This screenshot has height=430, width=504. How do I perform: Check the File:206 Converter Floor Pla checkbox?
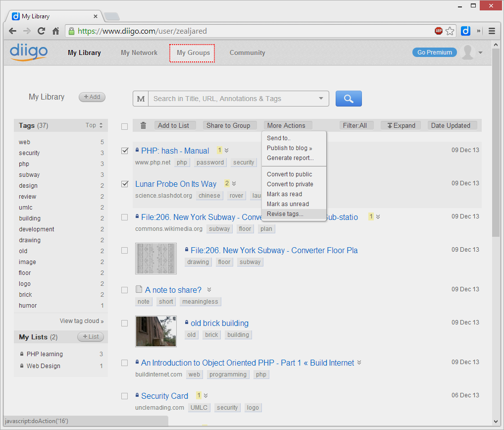(124, 250)
